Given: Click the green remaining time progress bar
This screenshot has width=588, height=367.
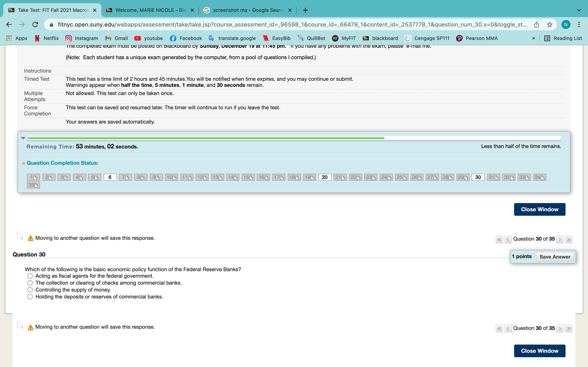Looking at the screenshot, I should pos(206,138).
